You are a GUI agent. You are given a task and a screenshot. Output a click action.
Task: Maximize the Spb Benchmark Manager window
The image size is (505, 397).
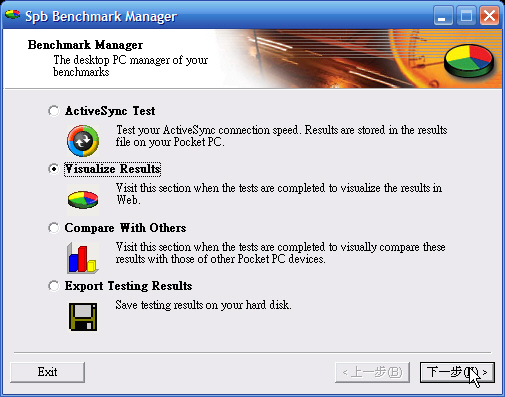coord(466,15)
